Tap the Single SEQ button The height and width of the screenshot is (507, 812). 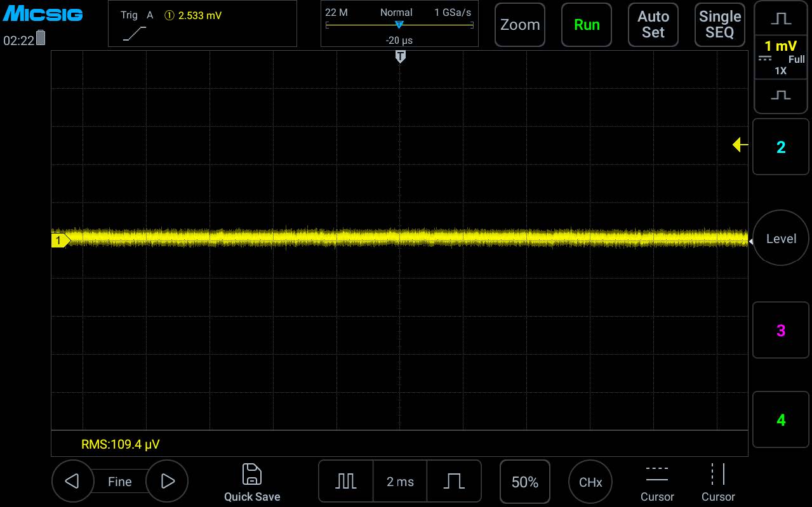pos(720,25)
